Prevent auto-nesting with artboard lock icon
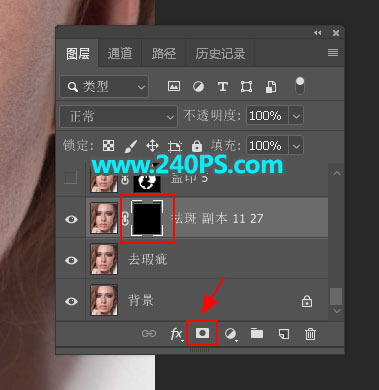This screenshot has width=379, height=390. click(x=175, y=146)
